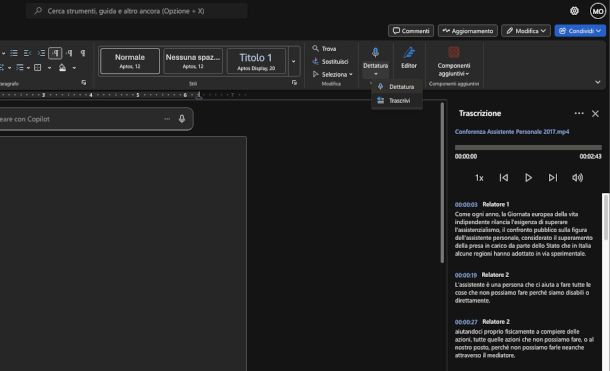610x371 pixels.
Task: Click Sostituisci replace tool
Action: (330, 61)
